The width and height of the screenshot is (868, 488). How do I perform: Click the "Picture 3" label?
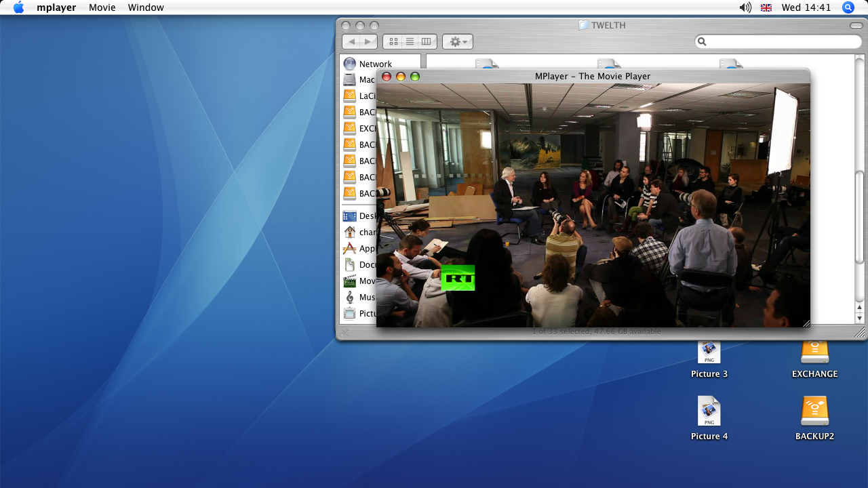point(709,374)
